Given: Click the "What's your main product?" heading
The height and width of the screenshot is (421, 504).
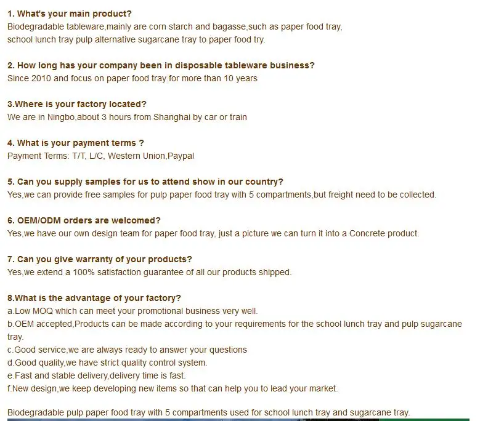Looking at the screenshot, I should (x=70, y=14).
